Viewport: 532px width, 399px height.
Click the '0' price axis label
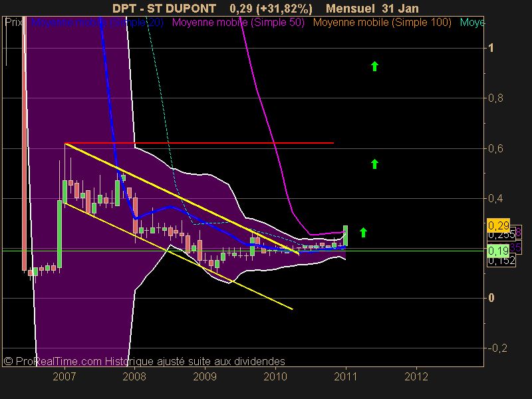pos(491,298)
